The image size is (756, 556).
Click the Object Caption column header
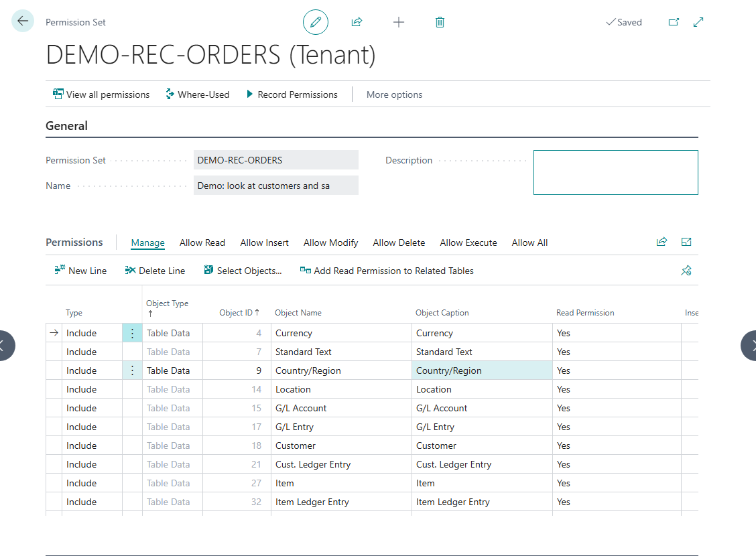click(442, 313)
